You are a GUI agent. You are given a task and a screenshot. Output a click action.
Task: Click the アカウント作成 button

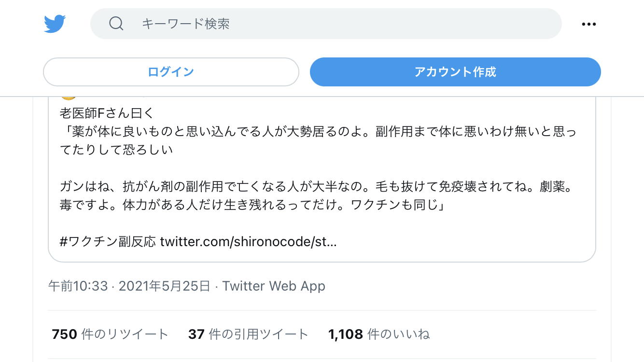(x=455, y=72)
